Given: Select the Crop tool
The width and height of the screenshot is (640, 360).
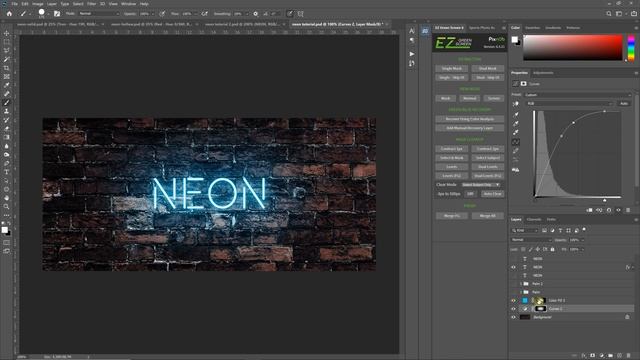Looking at the screenshot, I should tap(7, 68).
